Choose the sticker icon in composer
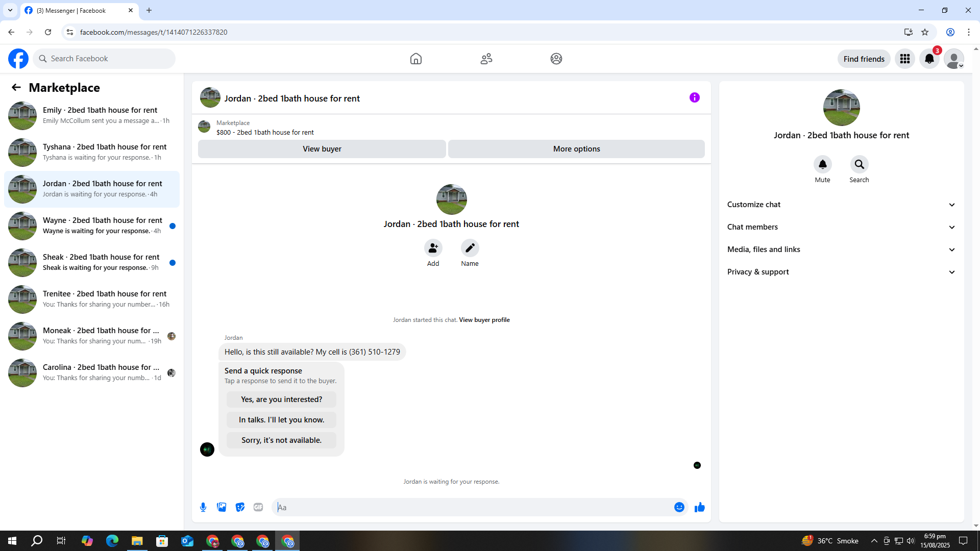 [x=240, y=507]
